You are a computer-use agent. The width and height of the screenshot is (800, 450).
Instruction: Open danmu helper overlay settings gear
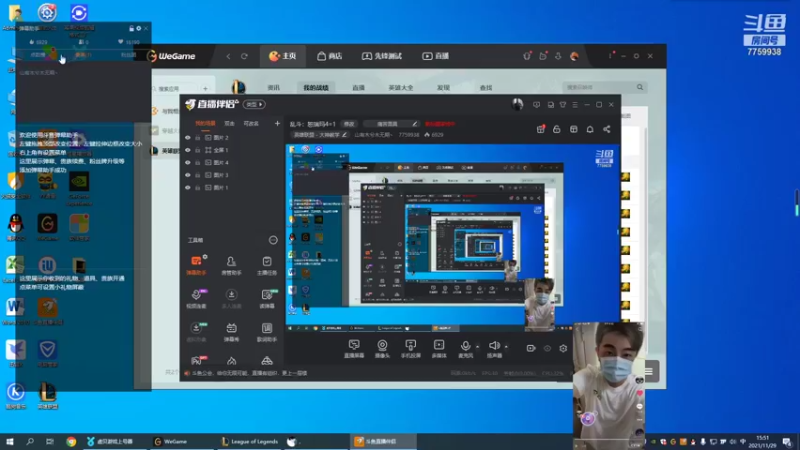tap(139, 28)
